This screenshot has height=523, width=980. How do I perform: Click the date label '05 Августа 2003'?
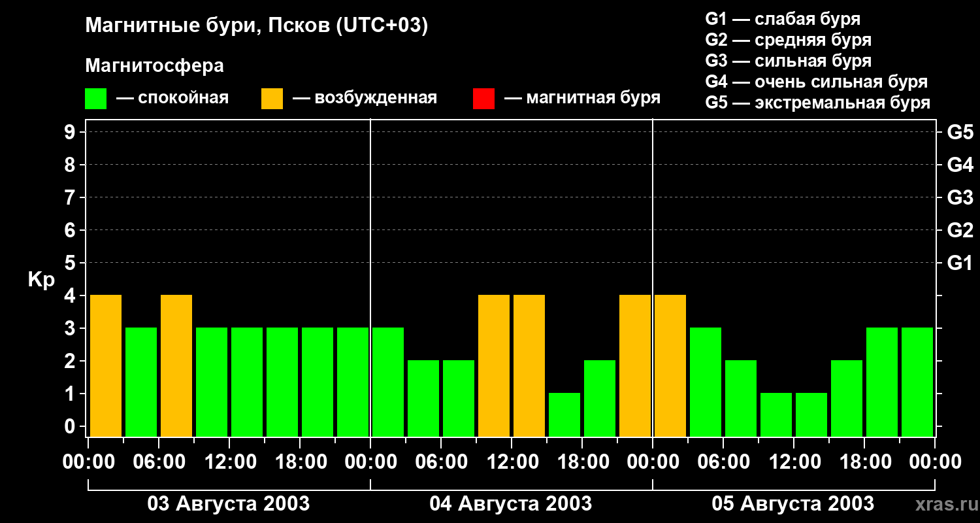793,503
